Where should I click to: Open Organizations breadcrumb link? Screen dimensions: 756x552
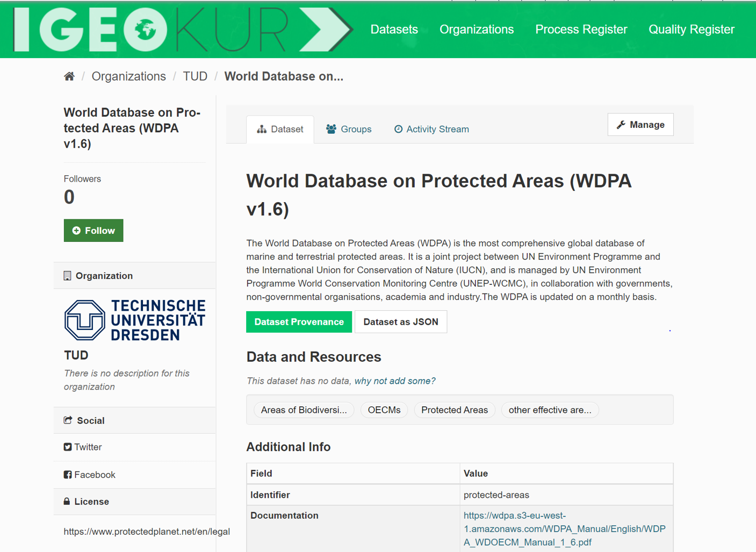129,76
